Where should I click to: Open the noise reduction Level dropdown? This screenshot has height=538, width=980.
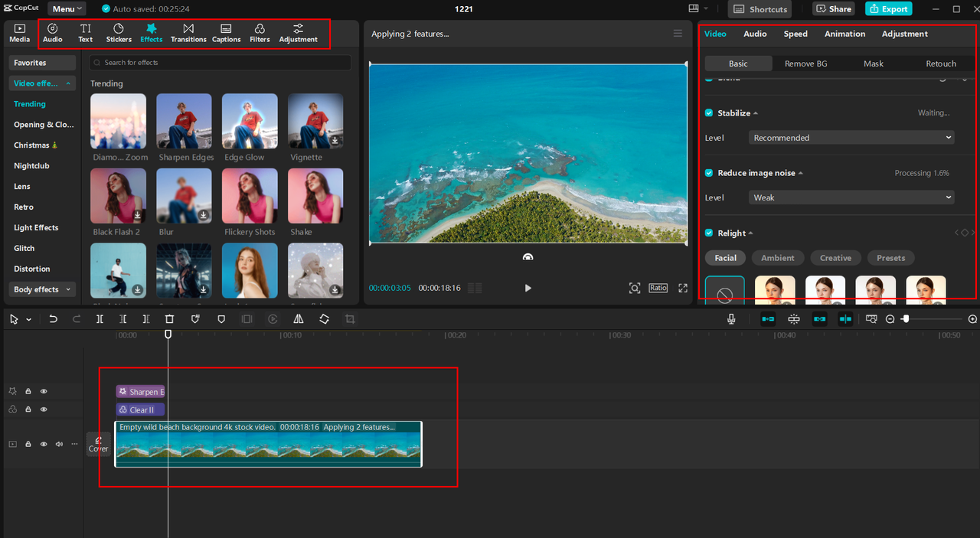click(851, 197)
